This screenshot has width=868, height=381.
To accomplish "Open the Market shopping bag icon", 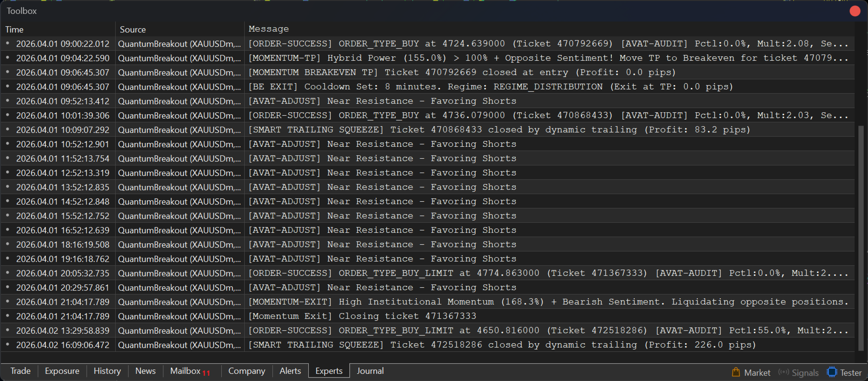I will pos(736,372).
